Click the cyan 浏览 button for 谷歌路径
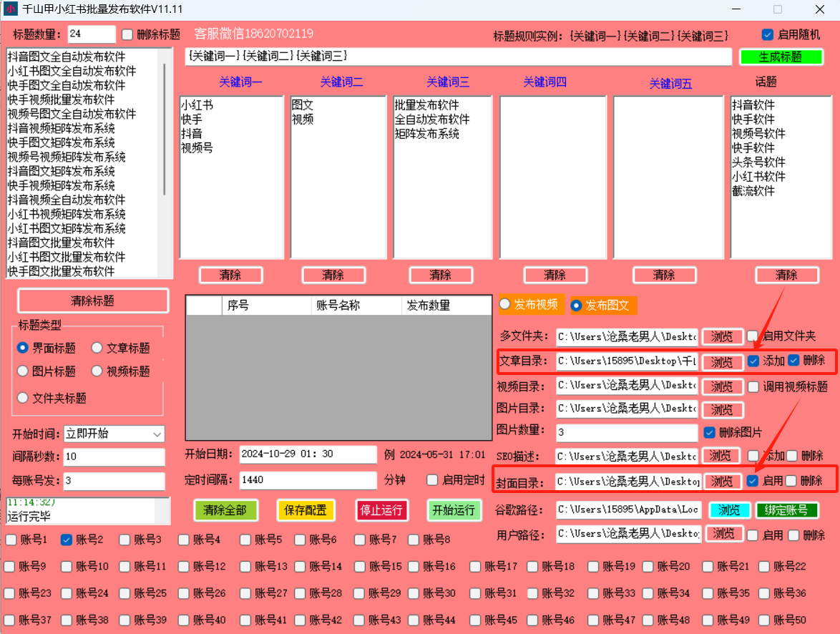 (728, 510)
